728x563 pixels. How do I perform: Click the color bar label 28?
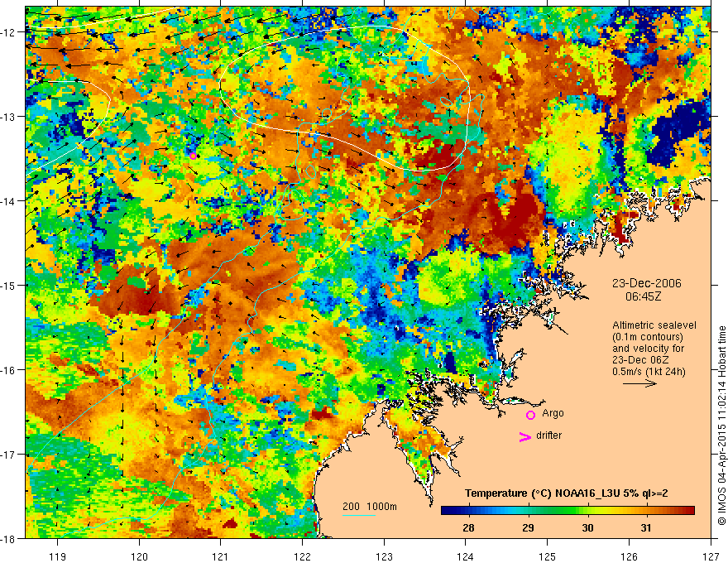click(468, 527)
